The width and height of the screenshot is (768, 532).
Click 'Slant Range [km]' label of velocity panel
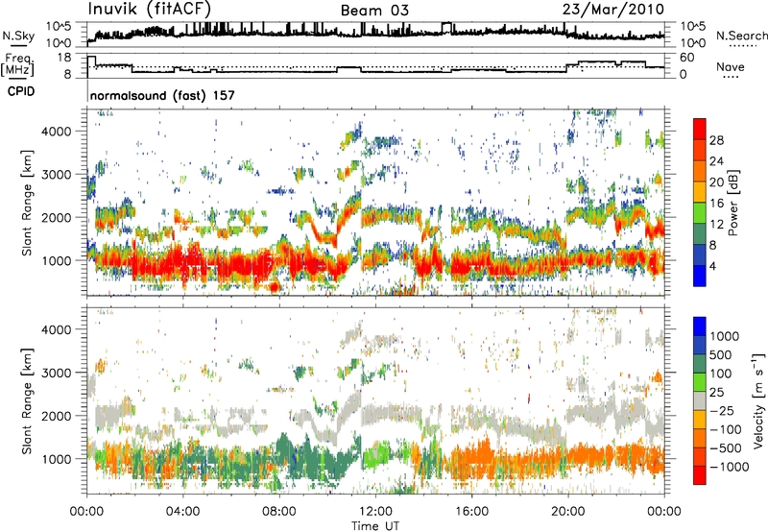point(27,400)
